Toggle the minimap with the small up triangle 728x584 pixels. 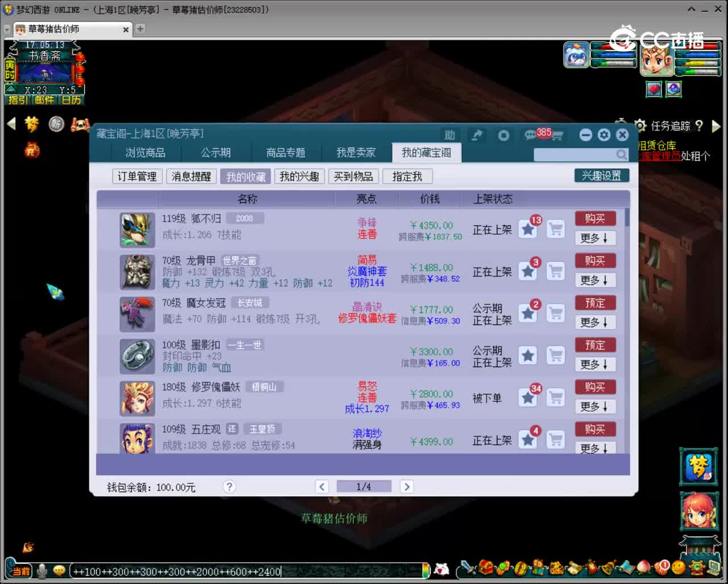(x=11, y=89)
